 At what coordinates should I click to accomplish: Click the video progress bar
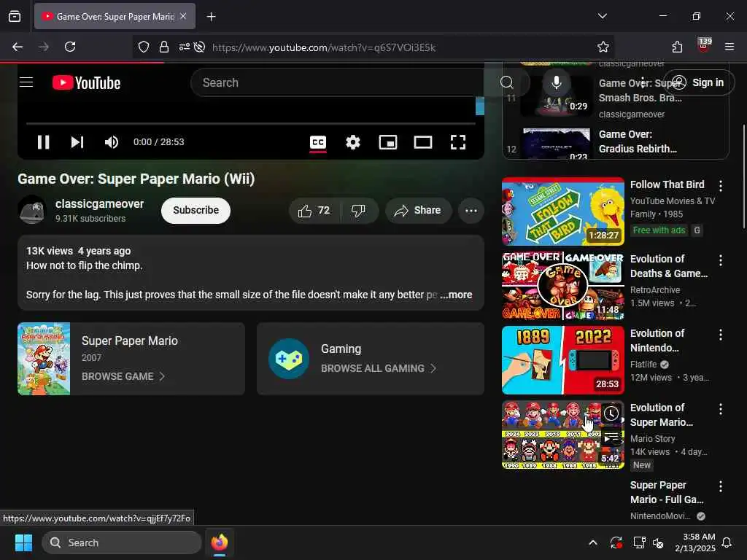251,123
